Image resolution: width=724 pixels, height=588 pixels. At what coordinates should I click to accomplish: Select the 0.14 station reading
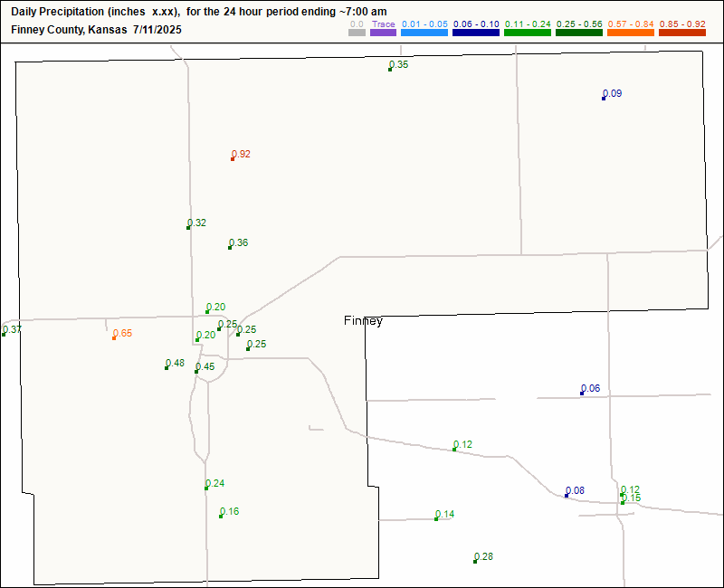pos(444,514)
